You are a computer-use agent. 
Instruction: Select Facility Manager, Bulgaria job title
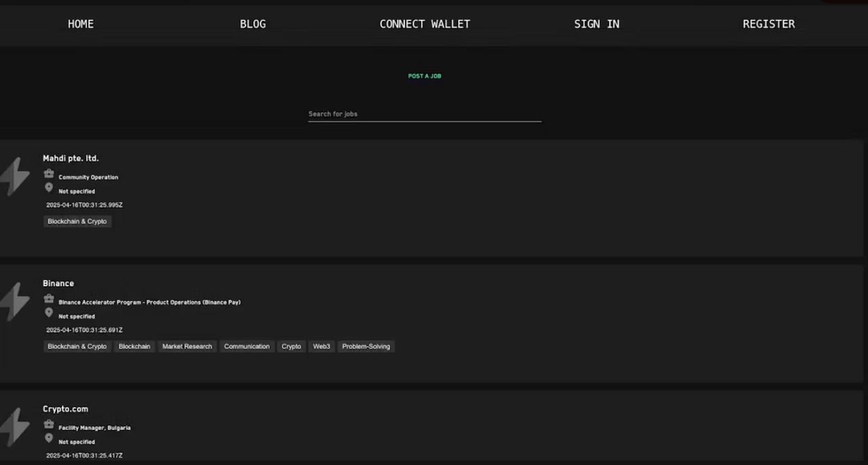pyautogui.click(x=94, y=428)
